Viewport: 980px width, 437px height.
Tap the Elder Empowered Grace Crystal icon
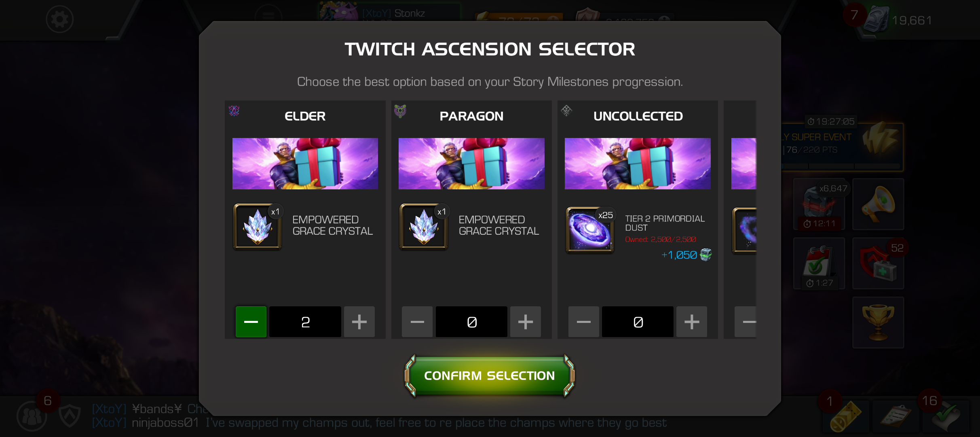[258, 226]
